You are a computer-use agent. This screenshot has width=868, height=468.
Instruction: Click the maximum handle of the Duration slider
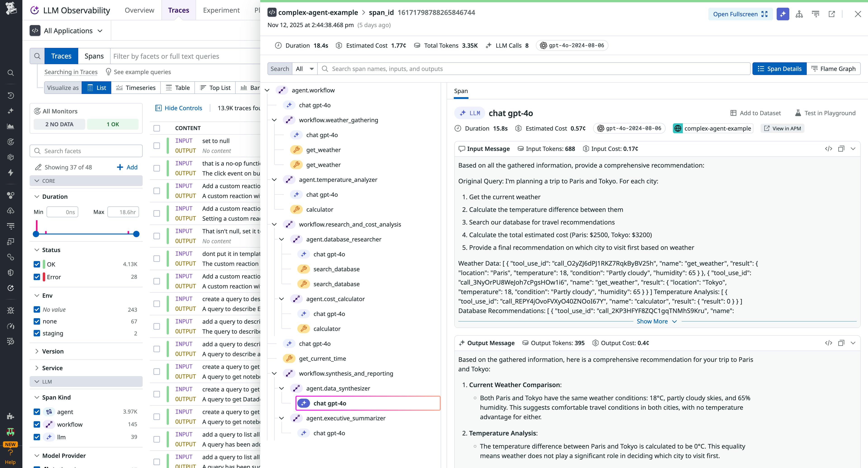(136, 234)
